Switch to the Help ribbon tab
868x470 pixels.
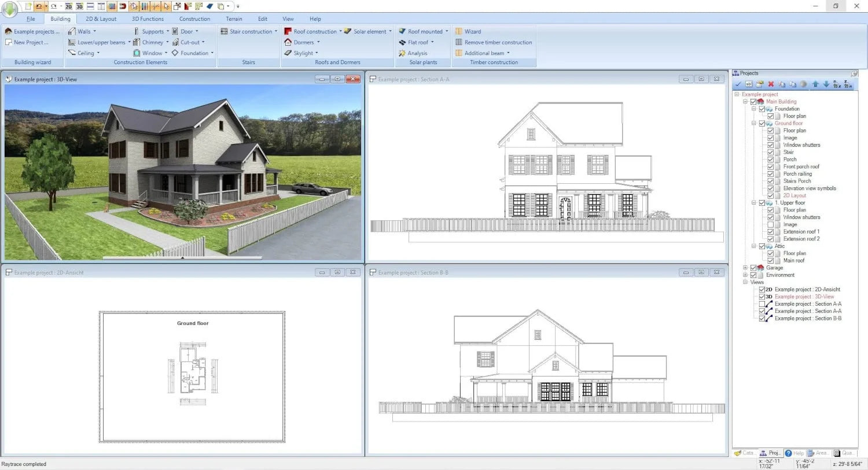[x=315, y=19]
